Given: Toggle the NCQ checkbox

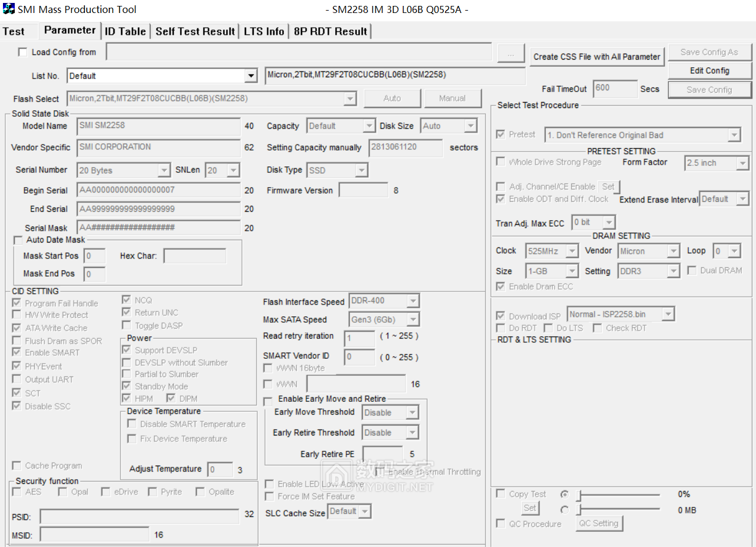Looking at the screenshot, I should click(x=126, y=300).
